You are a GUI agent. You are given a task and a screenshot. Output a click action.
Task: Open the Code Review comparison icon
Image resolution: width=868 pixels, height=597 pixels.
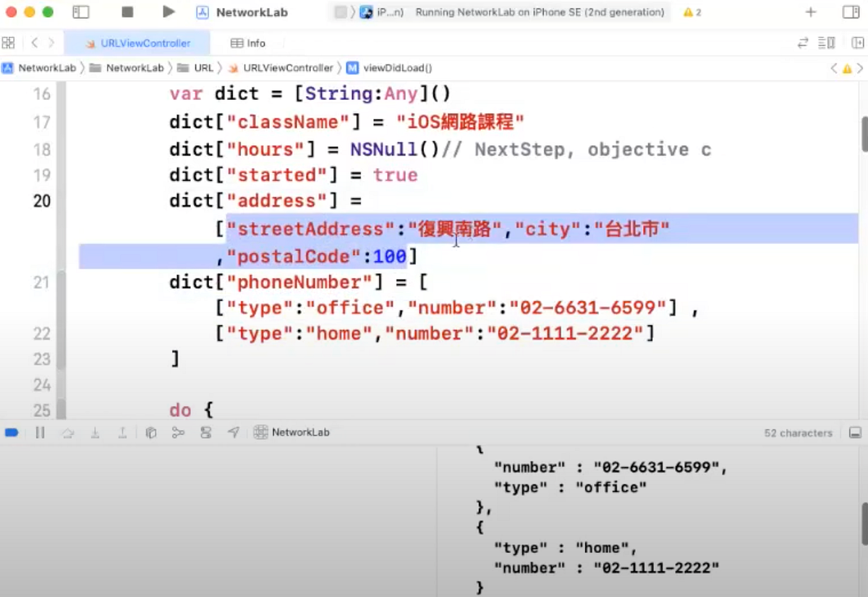click(x=803, y=43)
